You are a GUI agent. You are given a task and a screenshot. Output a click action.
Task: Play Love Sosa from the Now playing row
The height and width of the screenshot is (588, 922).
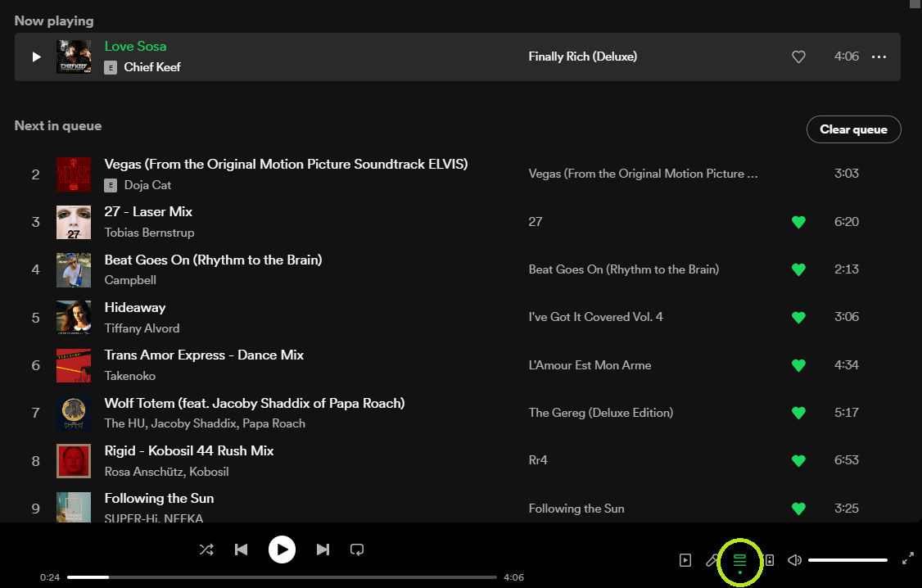point(37,57)
